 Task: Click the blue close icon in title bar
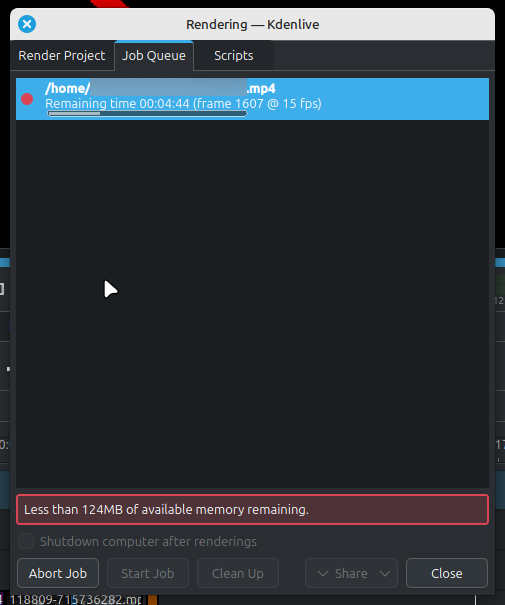point(27,24)
